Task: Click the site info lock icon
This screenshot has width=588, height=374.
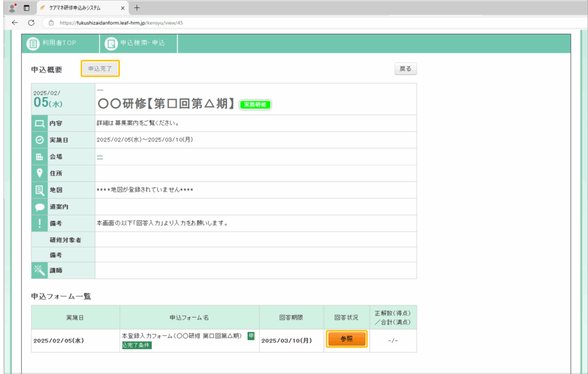Action: [51, 22]
